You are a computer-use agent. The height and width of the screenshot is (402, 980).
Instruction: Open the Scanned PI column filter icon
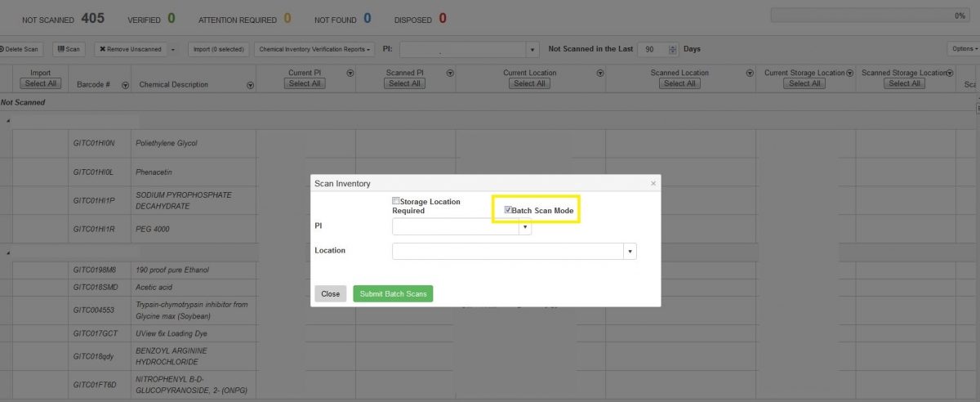450,73
